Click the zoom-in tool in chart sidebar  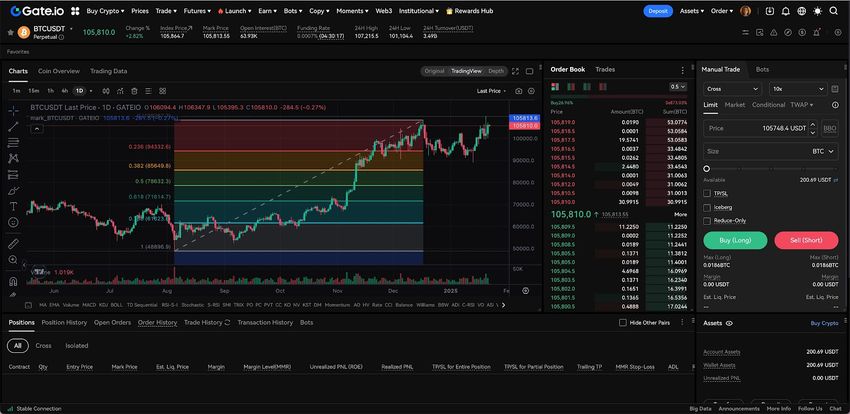[x=13, y=260]
